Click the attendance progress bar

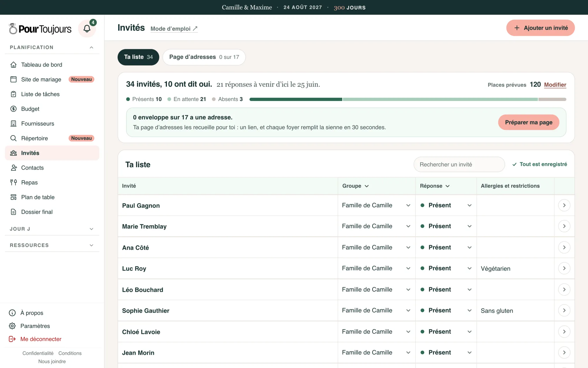click(408, 100)
